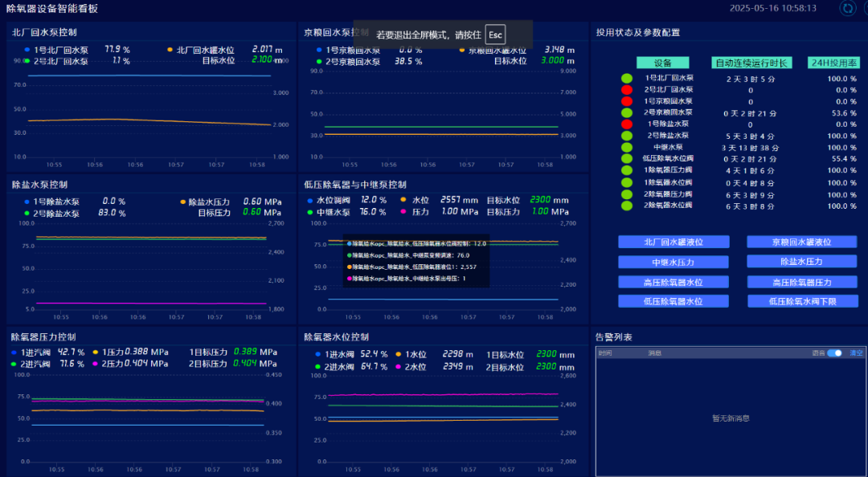The image size is (868, 477).
Task: Click the 除氧器设备智能看板 dashboard title
Action: point(52,8)
